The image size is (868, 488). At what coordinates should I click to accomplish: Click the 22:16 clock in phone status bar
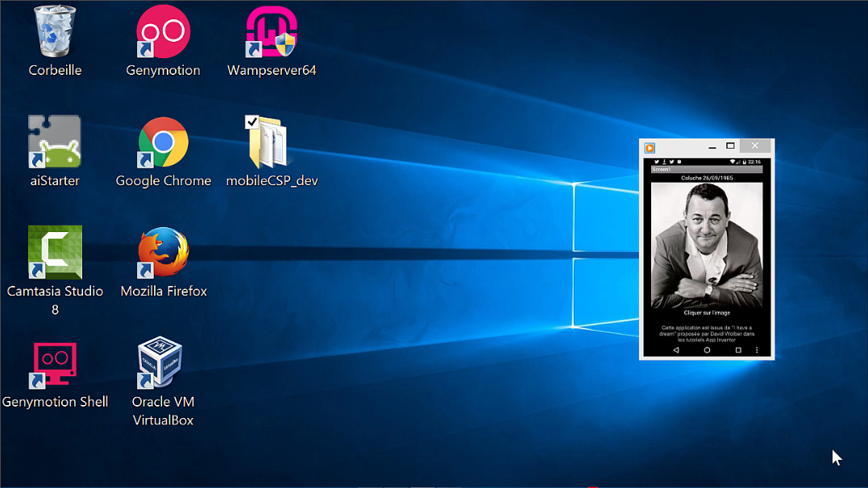(754, 162)
